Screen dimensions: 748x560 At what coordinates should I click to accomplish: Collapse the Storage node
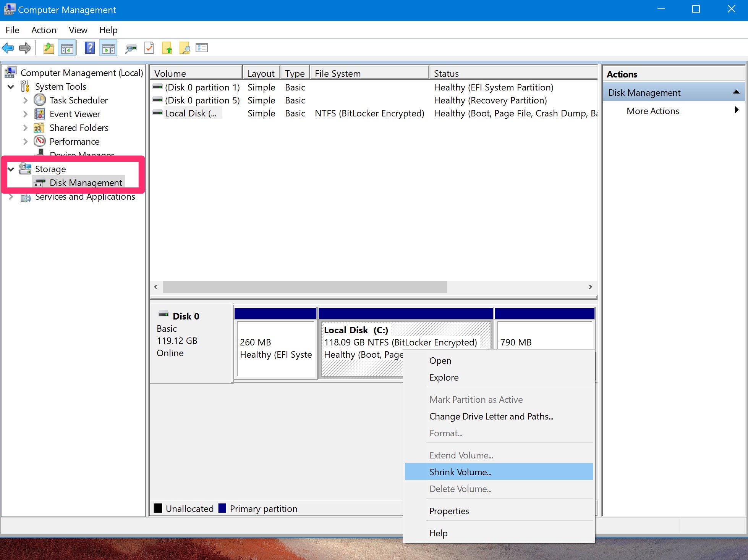coord(11,169)
